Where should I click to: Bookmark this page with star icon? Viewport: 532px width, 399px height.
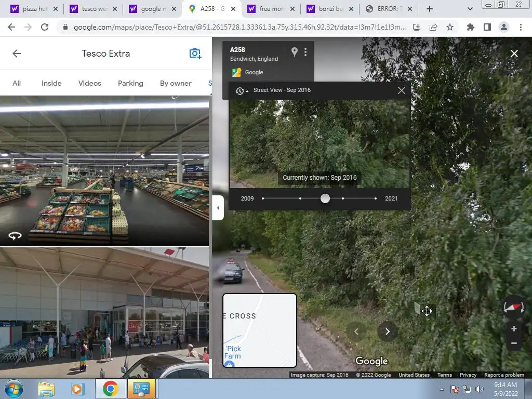[450, 27]
